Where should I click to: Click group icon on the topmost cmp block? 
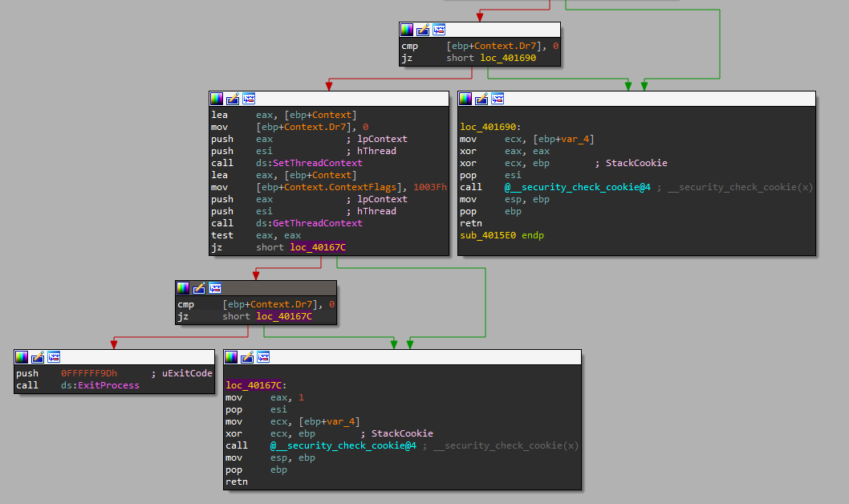pyautogui.click(x=439, y=30)
